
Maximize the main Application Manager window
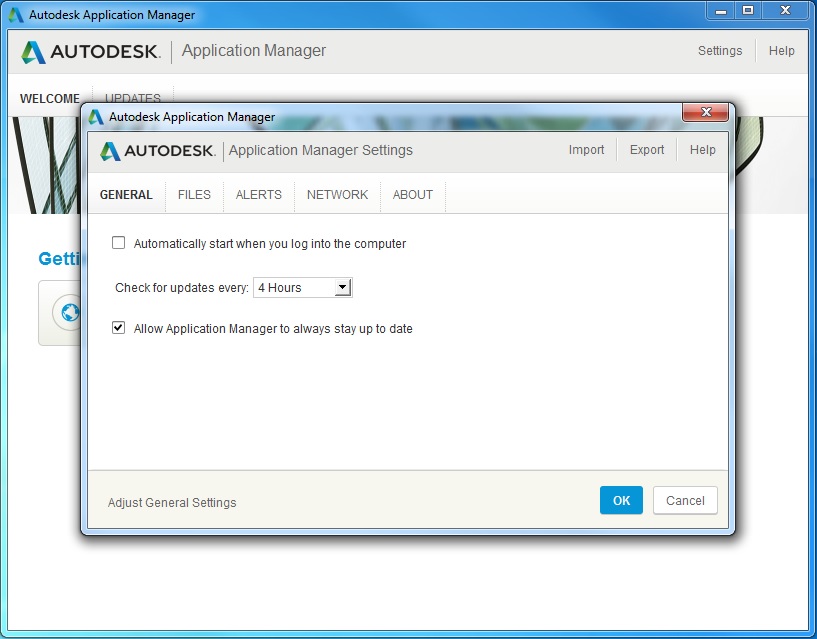pos(748,11)
